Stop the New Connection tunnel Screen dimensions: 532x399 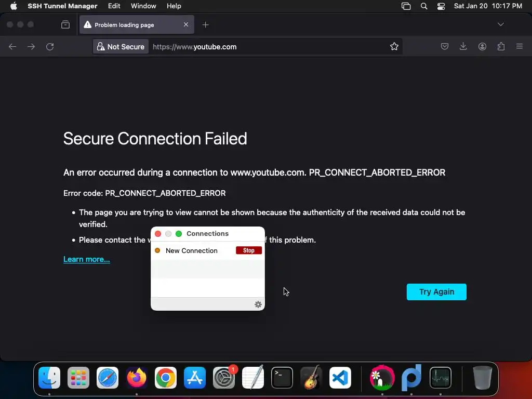point(249,250)
